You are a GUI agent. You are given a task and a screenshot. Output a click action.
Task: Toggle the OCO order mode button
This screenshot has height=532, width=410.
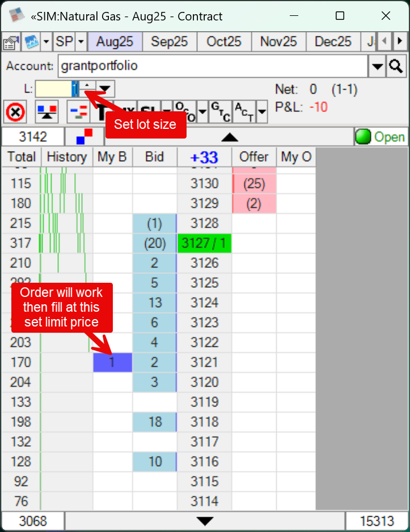183,112
